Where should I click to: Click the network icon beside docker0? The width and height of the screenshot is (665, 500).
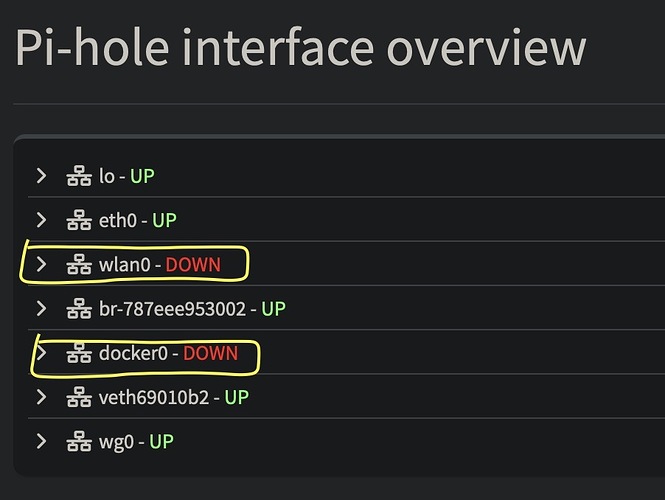78,353
